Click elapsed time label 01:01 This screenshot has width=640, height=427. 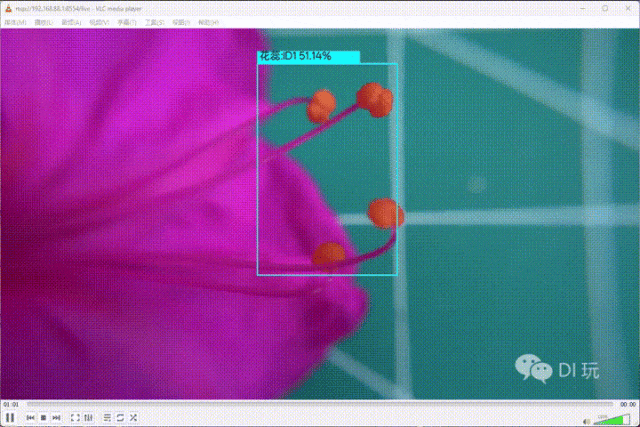point(11,404)
